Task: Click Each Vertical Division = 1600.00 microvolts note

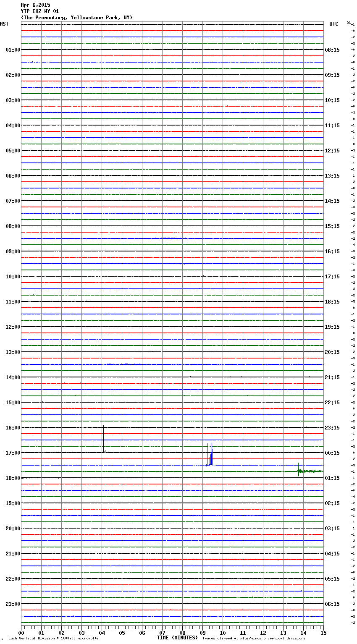Action: pyautogui.click(x=53, y=639)
